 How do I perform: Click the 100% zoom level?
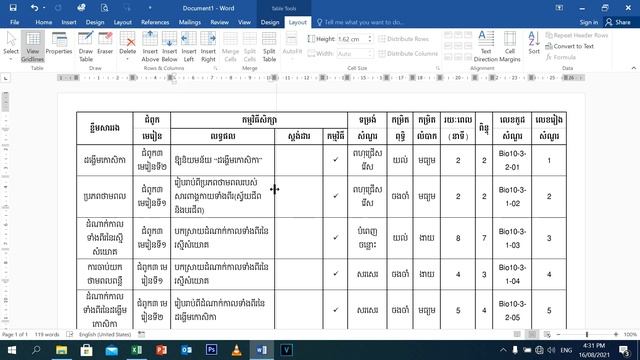pos(630,334)
